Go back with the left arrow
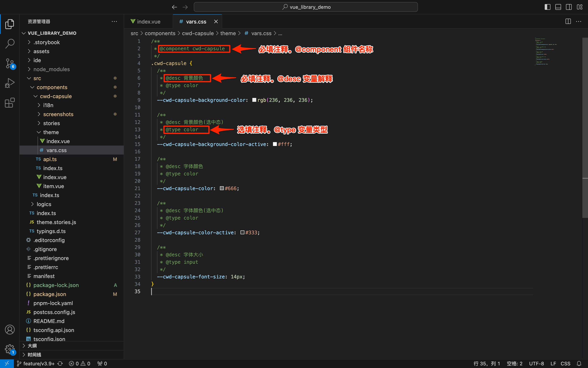Screen dimensions: 588x368 tap(174, 7)
